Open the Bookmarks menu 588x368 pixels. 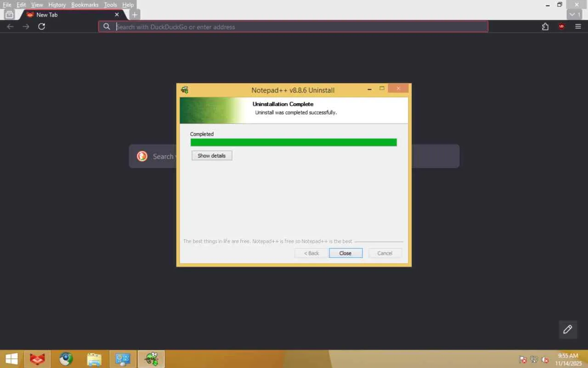pos(85,5)
